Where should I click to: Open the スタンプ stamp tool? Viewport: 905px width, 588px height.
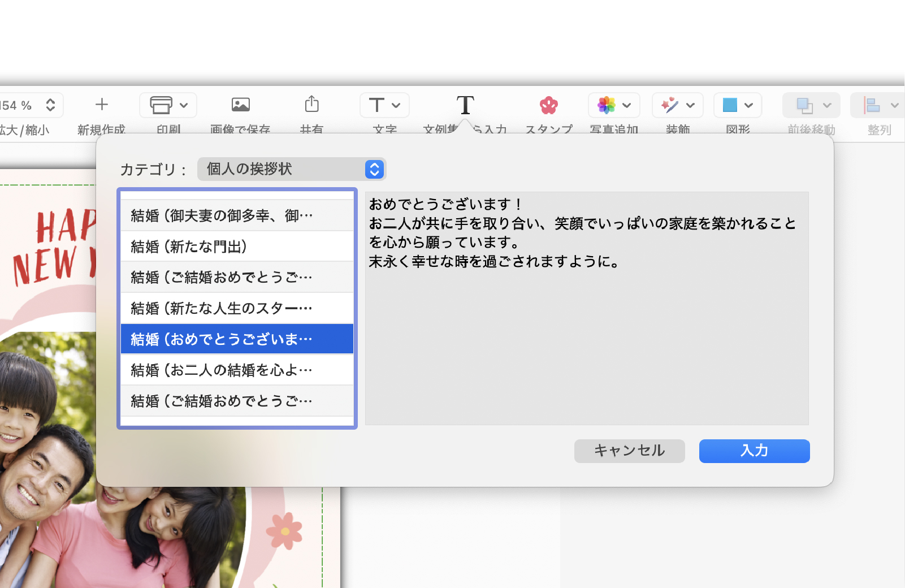[x=548, y=105]
